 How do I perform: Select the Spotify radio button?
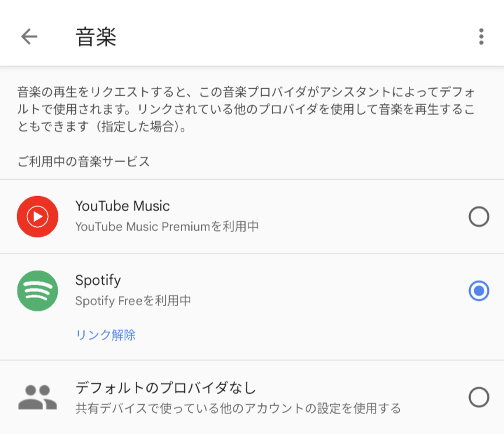(478, 290)
